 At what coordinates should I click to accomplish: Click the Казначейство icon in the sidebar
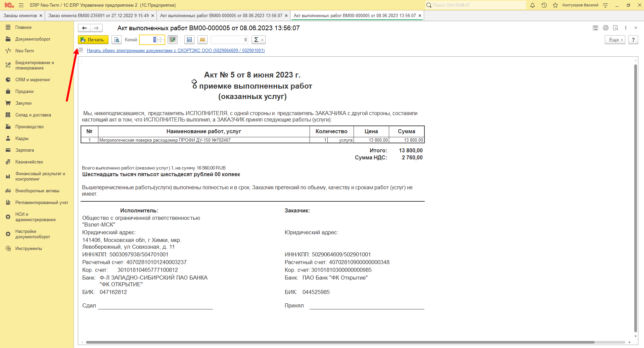click(8, 162)
